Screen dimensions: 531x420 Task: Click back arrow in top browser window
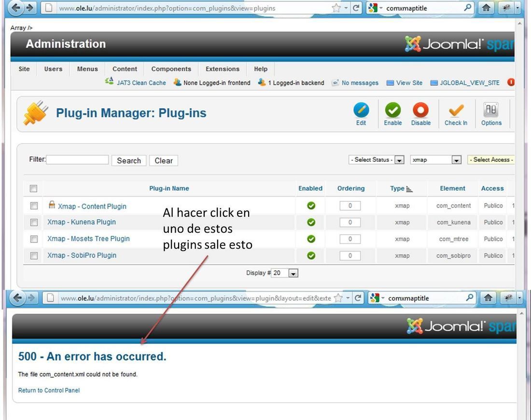(15, 8)
